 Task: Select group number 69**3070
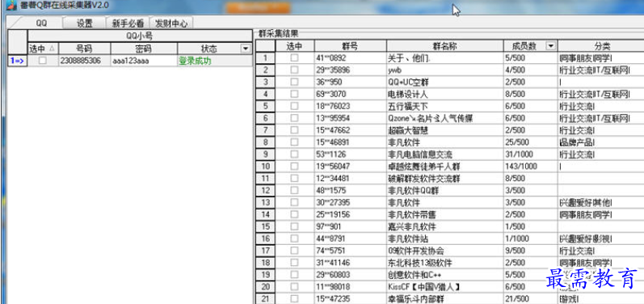click(350, 94)
